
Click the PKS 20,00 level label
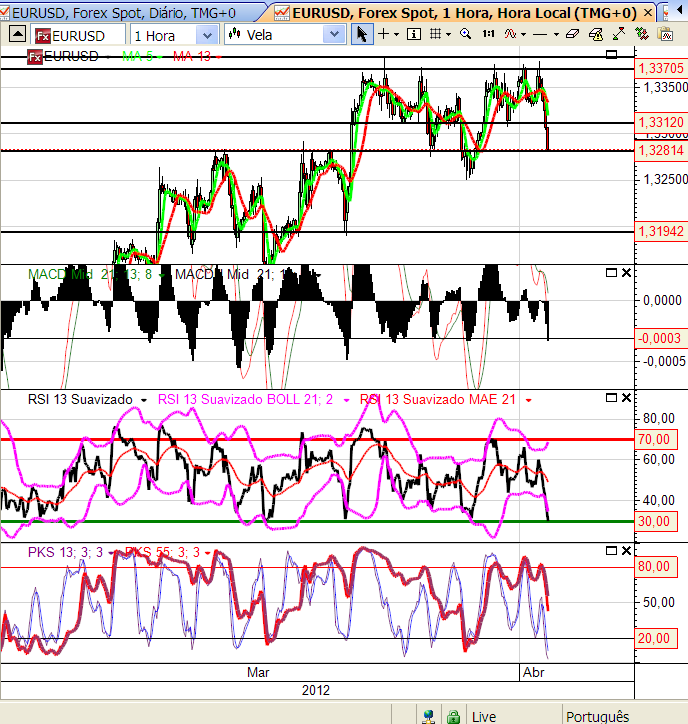(656, 638)
